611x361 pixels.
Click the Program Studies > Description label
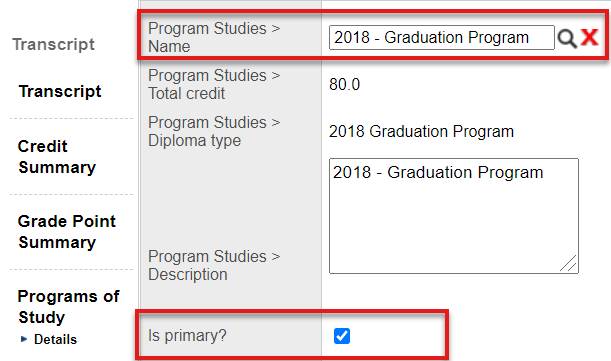pyautogui.click(x=214, y=265)
